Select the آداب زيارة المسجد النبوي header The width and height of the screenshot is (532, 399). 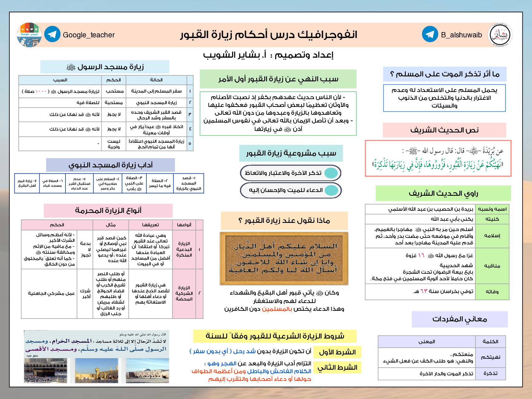coord(110,165)
